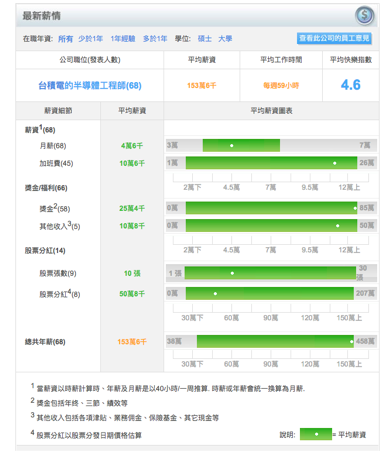Click the 每週59小時 work time value
This screenshot has width=385, height=451.
pos(281,86)
